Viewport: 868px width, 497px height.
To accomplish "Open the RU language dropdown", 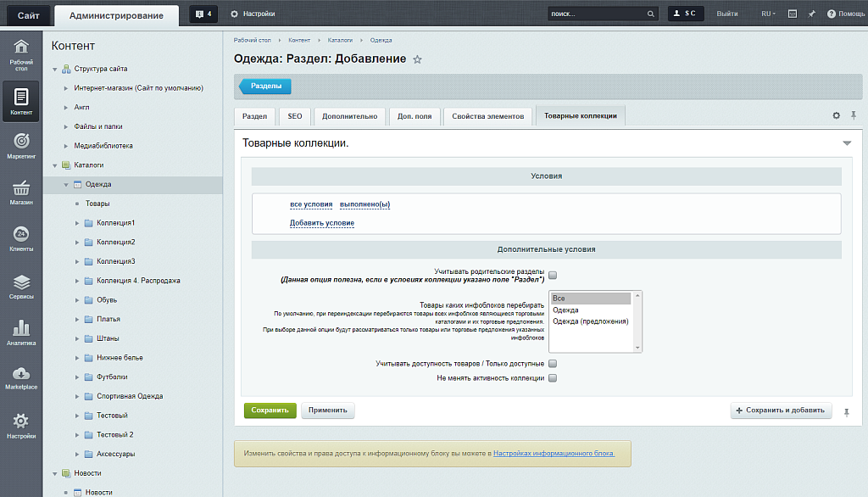I will [x=765, y=13].
